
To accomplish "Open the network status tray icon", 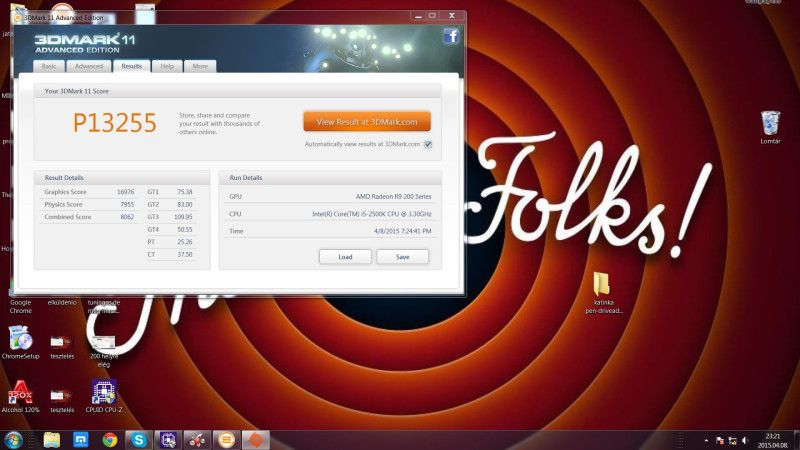I will pyautogui.click(x=733, y=440).
